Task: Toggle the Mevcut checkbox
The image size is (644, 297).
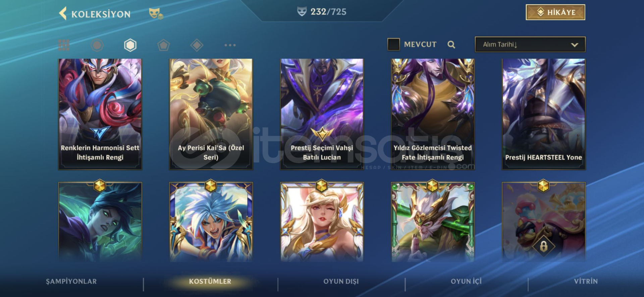Action: point(393,44)
